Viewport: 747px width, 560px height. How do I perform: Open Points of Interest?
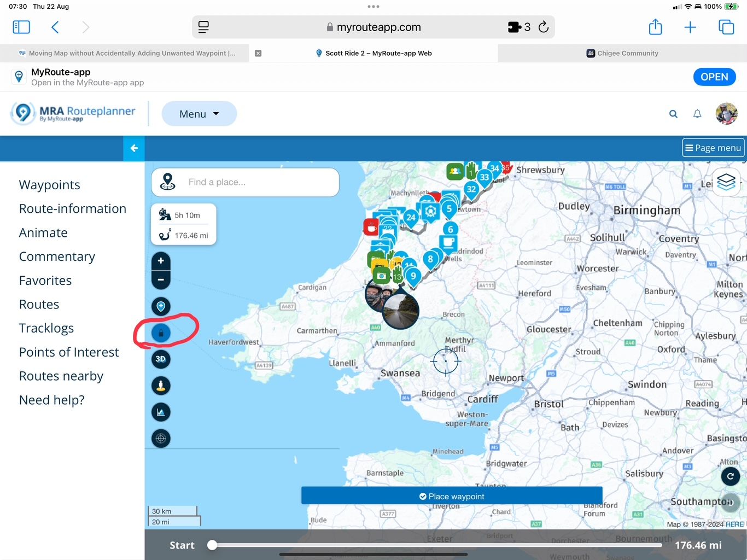[69, 352]
